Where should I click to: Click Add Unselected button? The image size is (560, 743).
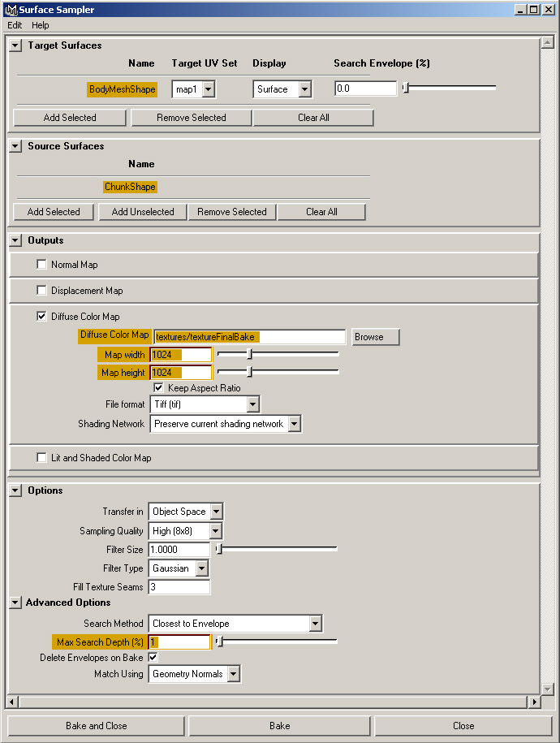click(143, 212)
